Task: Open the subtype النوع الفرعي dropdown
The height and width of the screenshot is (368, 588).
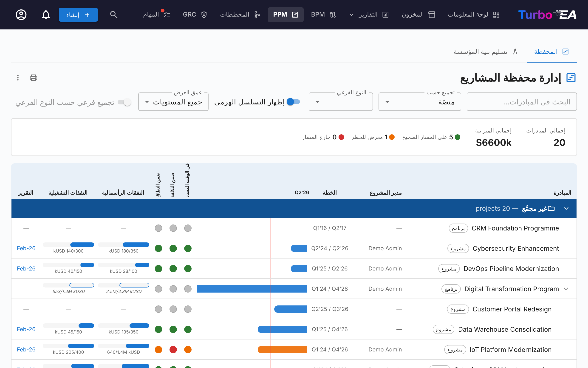Action: (341, 102)
